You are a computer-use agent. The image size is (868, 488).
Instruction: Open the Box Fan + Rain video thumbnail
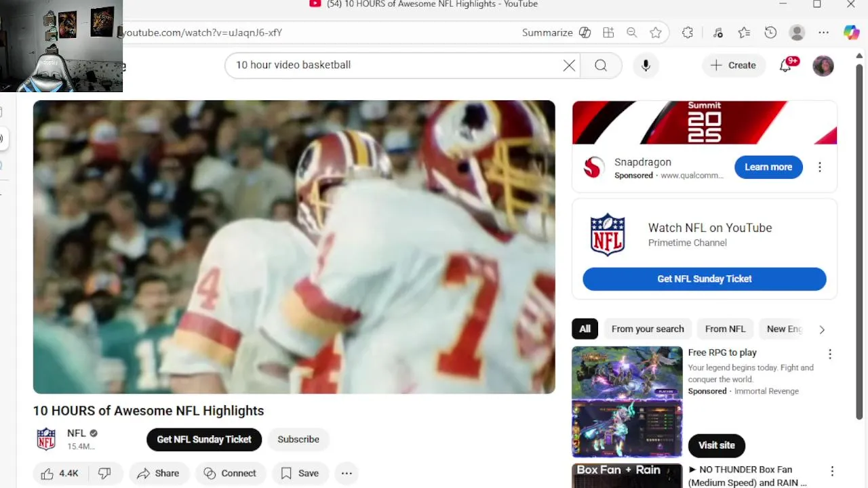click(627, 476)
